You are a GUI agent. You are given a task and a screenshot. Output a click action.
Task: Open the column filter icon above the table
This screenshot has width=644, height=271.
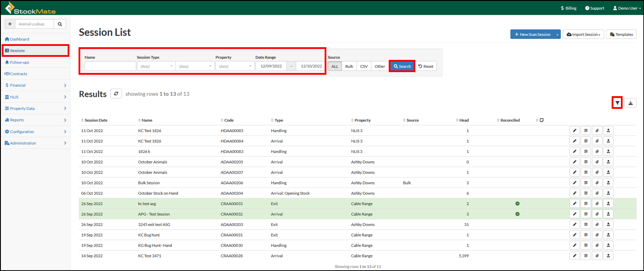tap(617, 103)
